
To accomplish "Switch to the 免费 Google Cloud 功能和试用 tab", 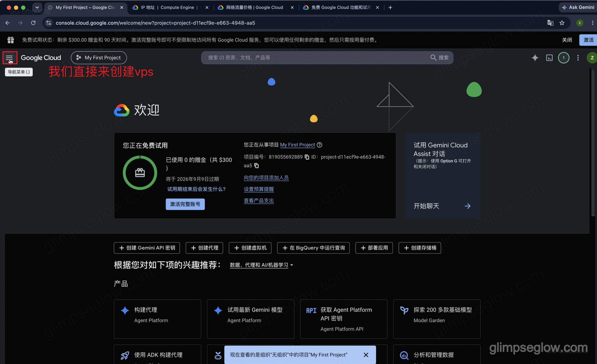I will point(340,7).
